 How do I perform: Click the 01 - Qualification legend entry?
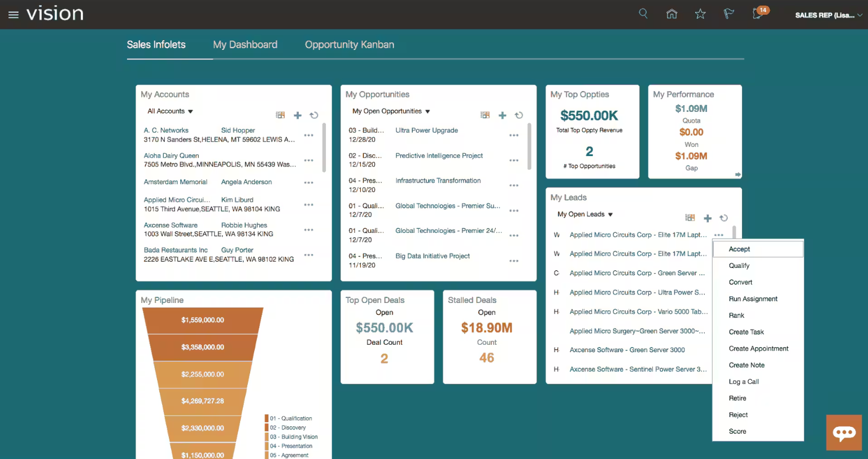coord(288,418)
